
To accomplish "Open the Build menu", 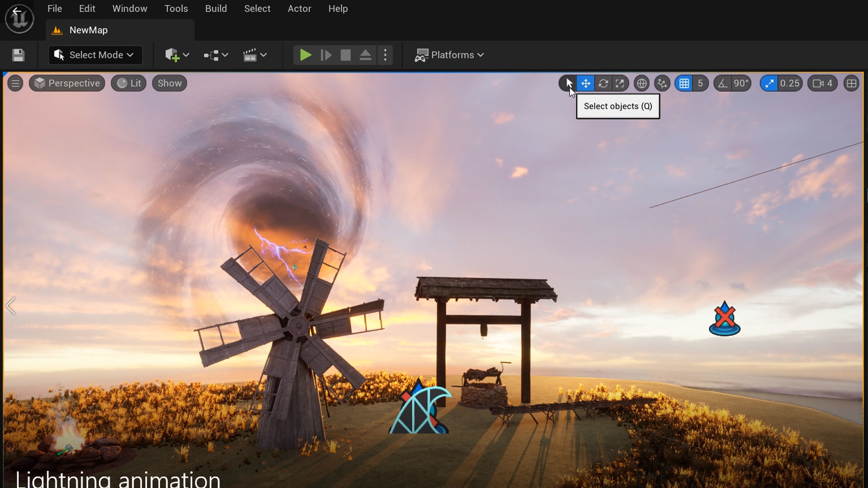I will (x=216, y=9).
